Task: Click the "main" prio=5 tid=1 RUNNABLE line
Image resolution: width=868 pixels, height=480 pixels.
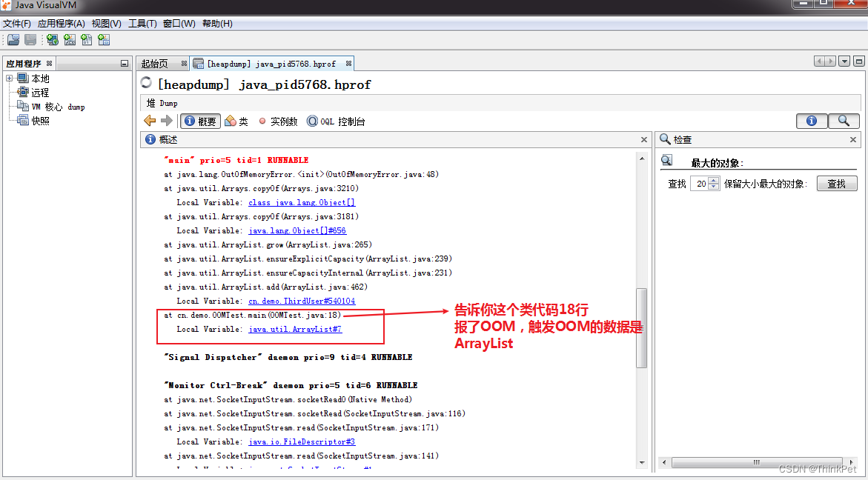Action: pyautogui.click(x=236, y=160)
